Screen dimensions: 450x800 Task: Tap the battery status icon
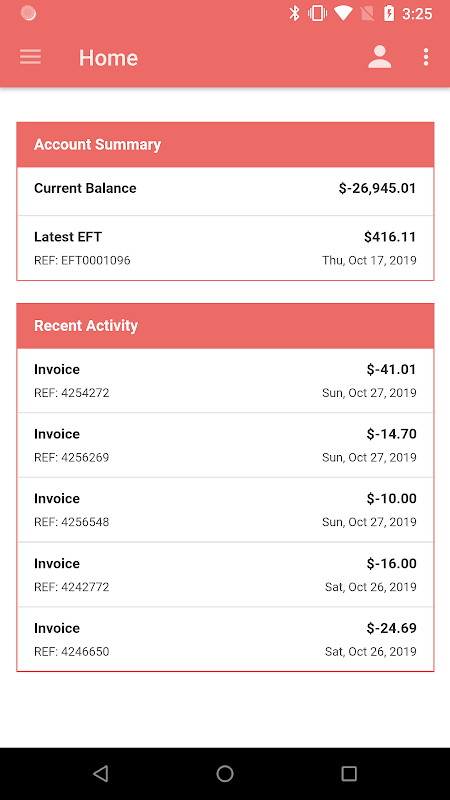point(389,13)
